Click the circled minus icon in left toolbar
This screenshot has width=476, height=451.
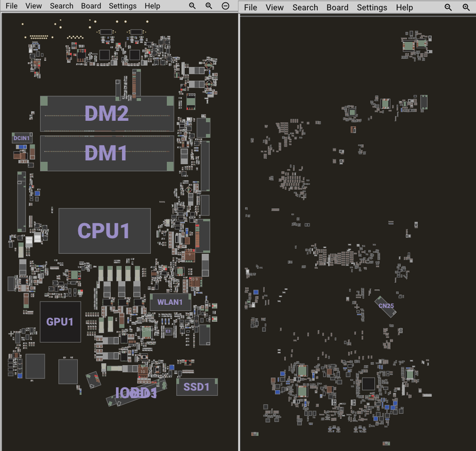coord(226,6)
